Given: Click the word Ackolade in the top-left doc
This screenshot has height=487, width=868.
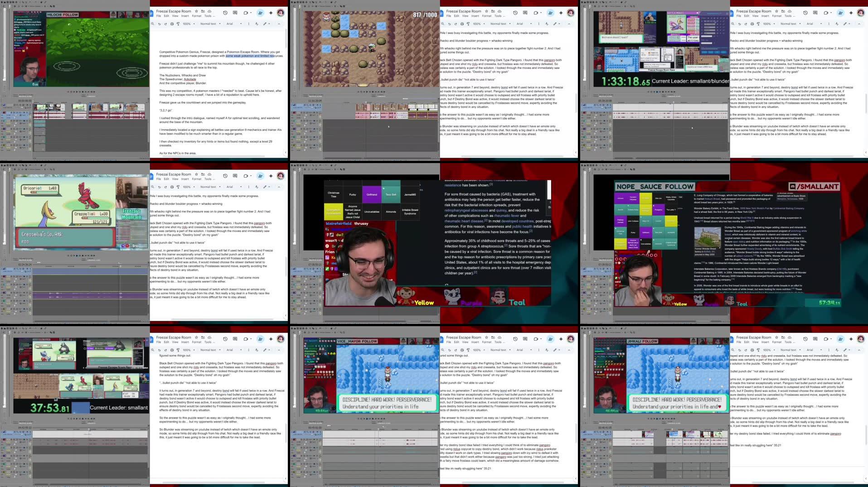Looking at the screenshot, I should tap(190, 79).
